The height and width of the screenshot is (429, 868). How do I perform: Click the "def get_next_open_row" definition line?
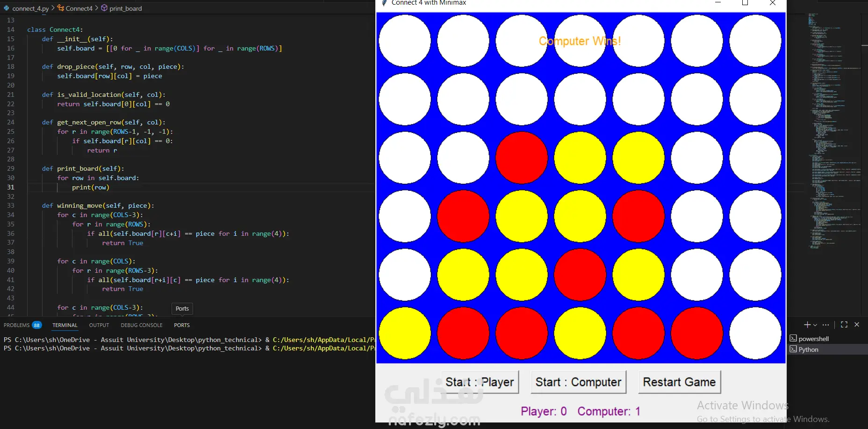point(104,122)
